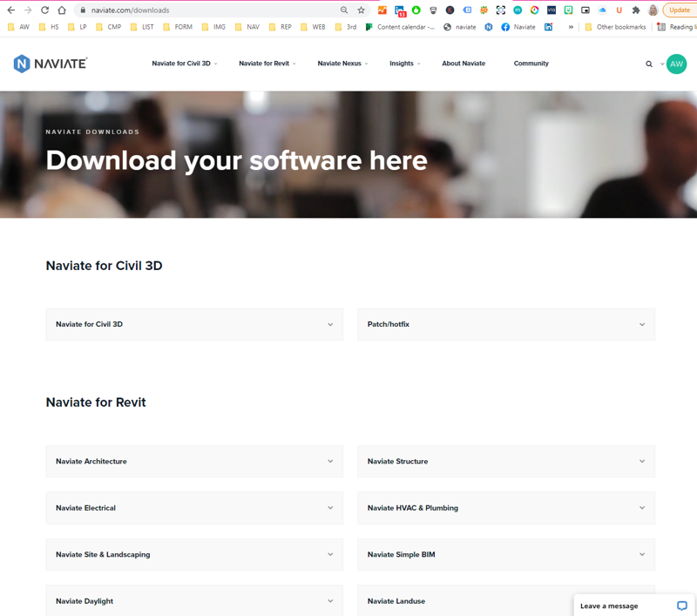The image size is (697, 616).
Task: Open the green thumbs-up extension icon
Action: (416, 10)
